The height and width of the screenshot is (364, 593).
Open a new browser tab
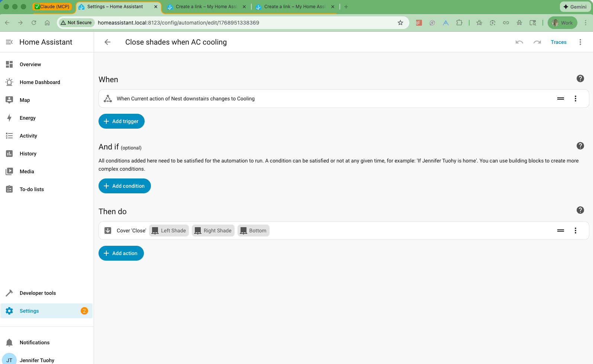point(346,7)
